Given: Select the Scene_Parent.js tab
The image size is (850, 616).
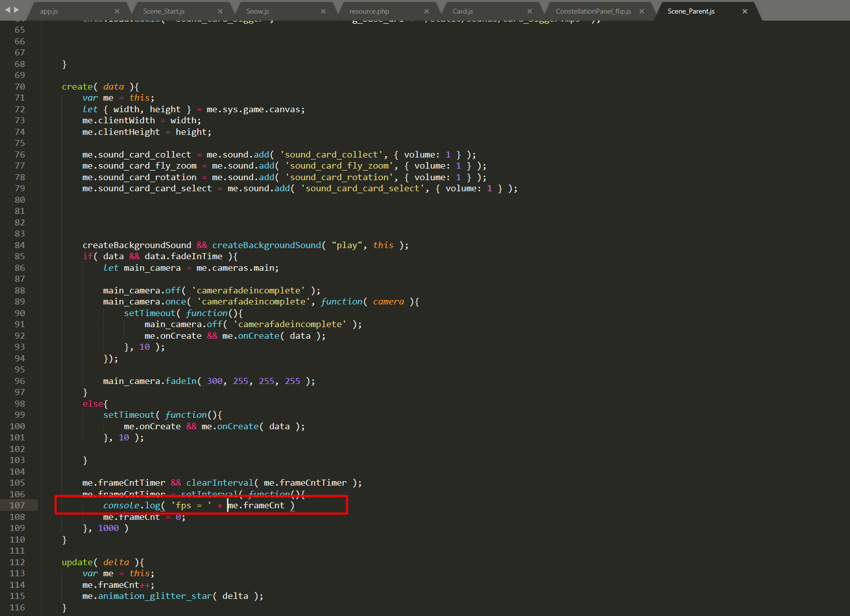Looking at the screenshot, I should coord(691,11).
